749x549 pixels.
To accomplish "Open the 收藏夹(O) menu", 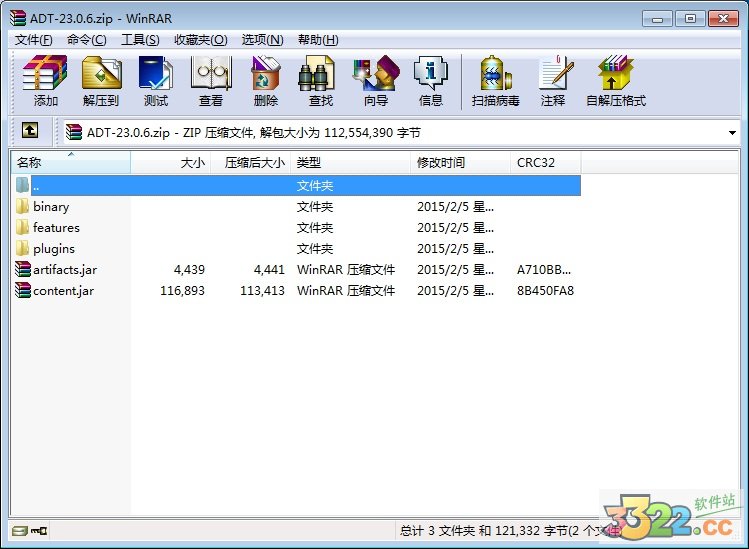I will (201, 40).
